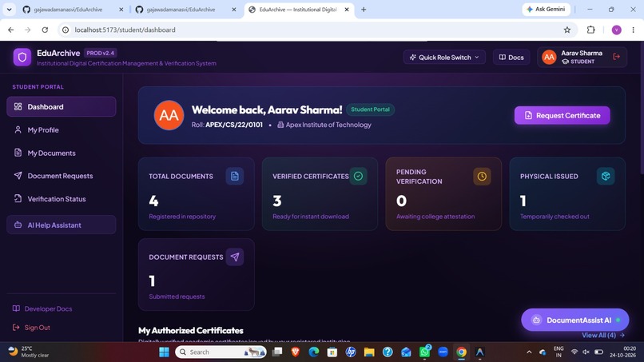Open WhatsApp from the taskbar
The image size is (644, 362).
425,352
